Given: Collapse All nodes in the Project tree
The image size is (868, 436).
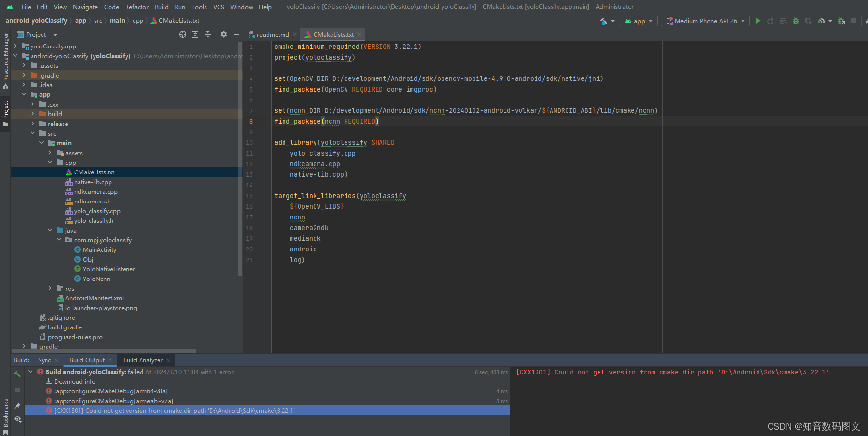Looking at the screenshot, I should pyautogui.click(x=207, y=34).
